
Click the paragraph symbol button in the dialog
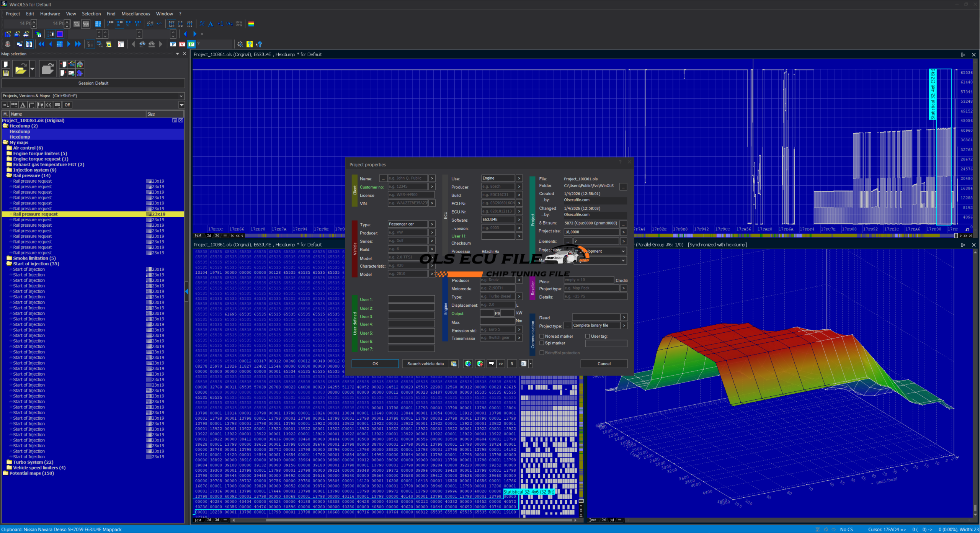tap(512, 364)
